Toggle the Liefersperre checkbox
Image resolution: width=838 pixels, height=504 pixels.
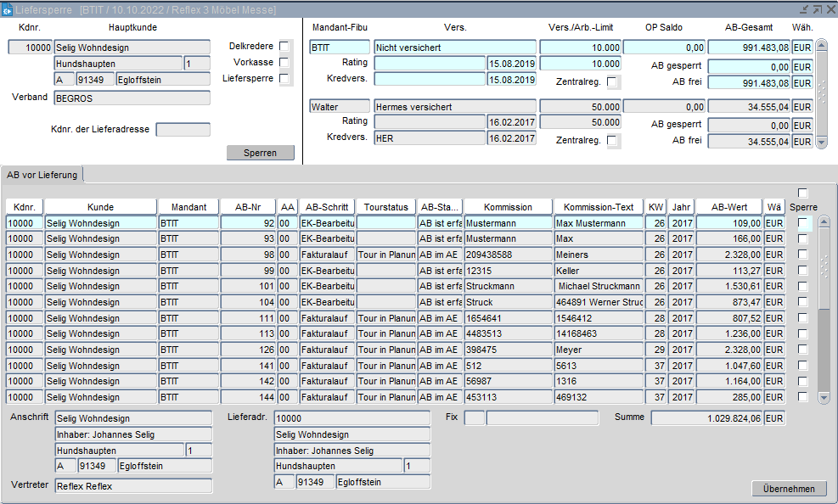click(284, 79)
